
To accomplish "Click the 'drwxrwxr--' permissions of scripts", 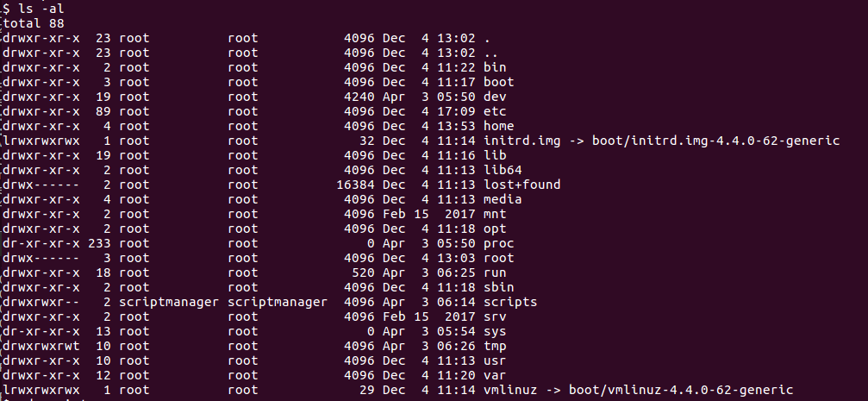I will 41,303.
